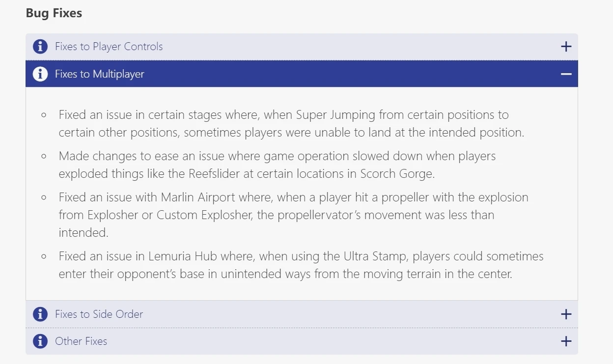Select the Other Fixes section title
Image resolution: width=613 pixels, height=364 pixels.
pyautogui.click(x=81, y=341)
